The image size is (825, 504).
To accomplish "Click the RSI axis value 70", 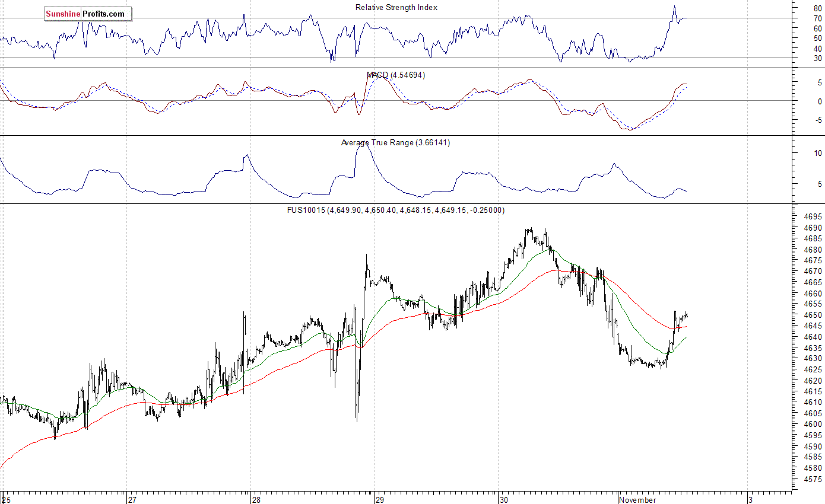I will pyautogui.click(x=818, y=19).
